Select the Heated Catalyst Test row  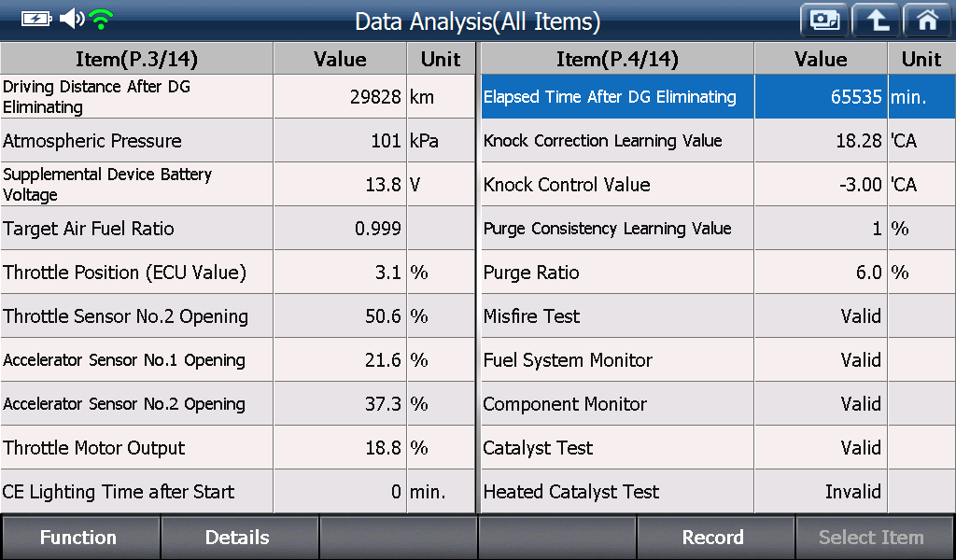(718, 492)
